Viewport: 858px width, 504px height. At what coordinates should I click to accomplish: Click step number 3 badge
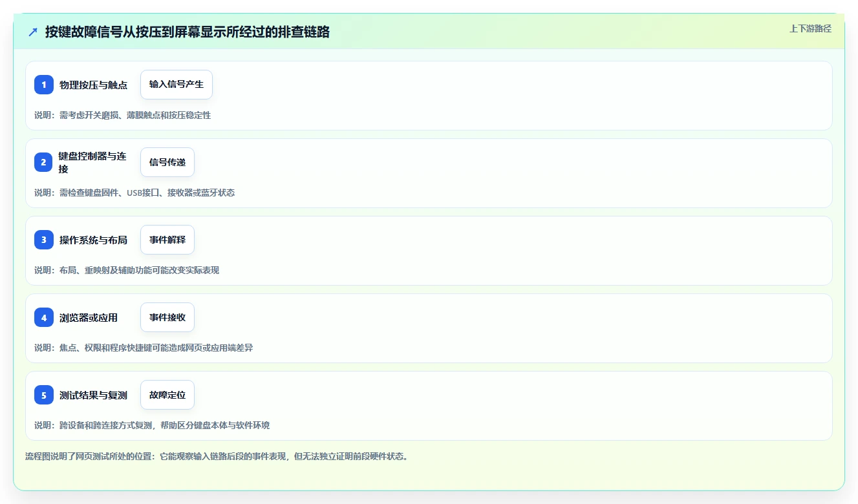click(44, 240)
